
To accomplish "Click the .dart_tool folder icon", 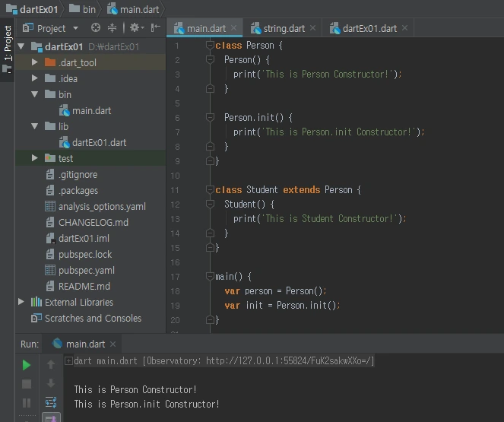I will pos(50,62).
